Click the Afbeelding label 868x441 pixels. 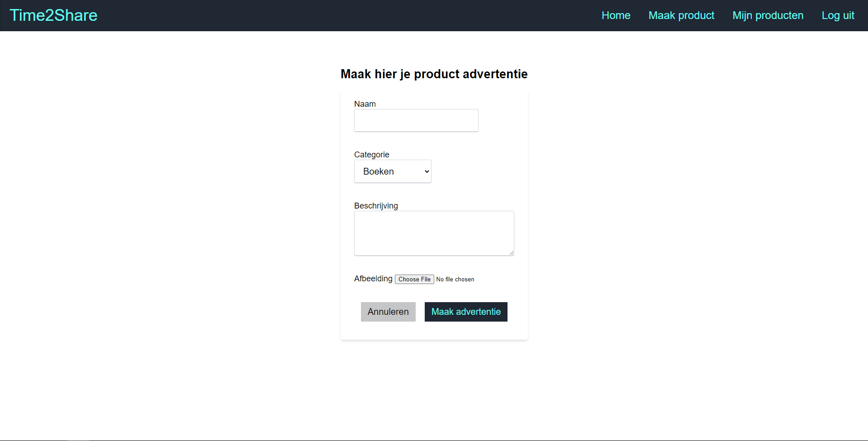tap(373, 279)
